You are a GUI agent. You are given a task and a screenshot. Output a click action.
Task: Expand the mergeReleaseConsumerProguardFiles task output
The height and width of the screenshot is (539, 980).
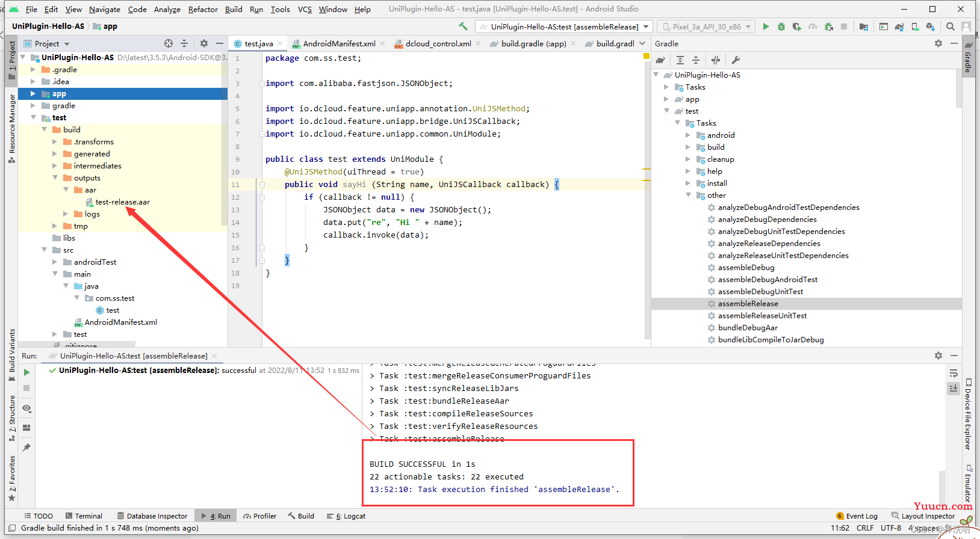373,376
